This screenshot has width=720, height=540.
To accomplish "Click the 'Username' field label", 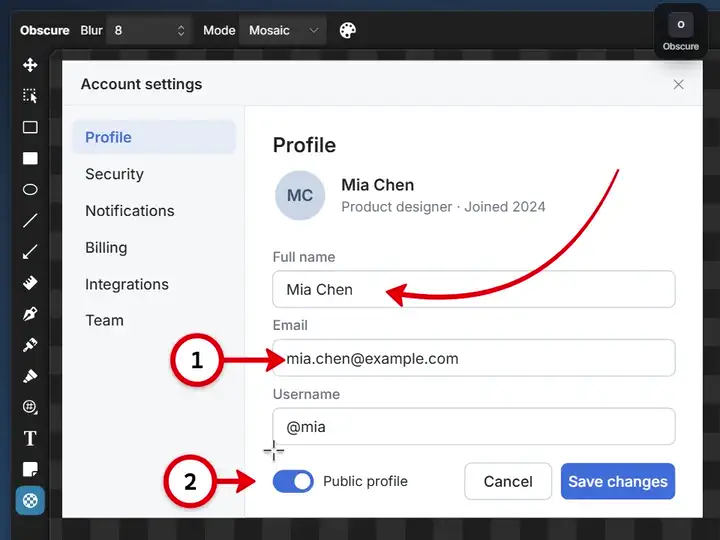I will (306, 394).
